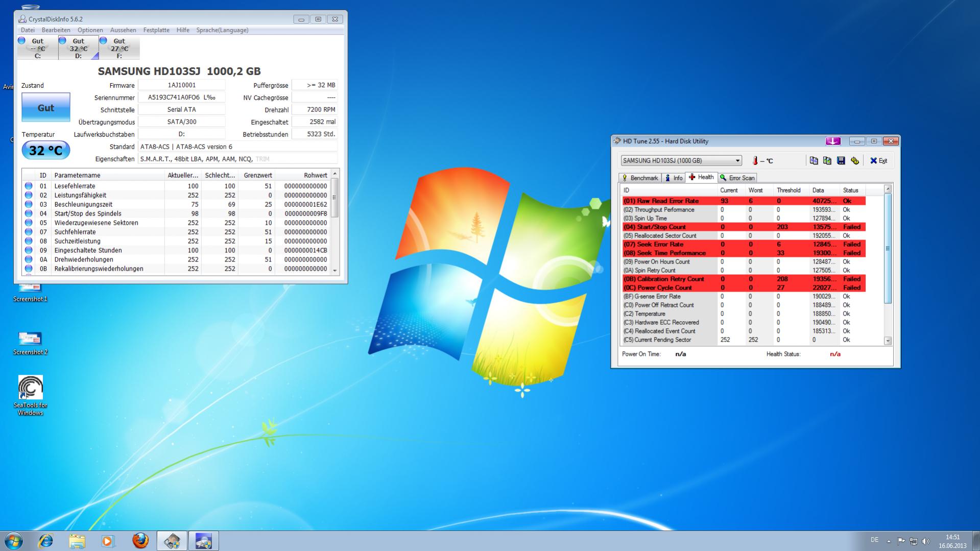Viewport: 980px width, 551px height.
Task: Click the Firmware field showing 1AJ10001
Action: click(181, 85)
